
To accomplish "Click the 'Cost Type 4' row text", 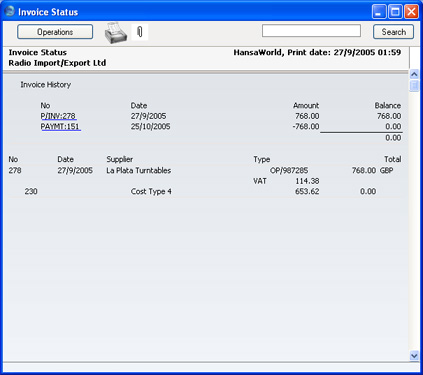I will tap(151, 191).
